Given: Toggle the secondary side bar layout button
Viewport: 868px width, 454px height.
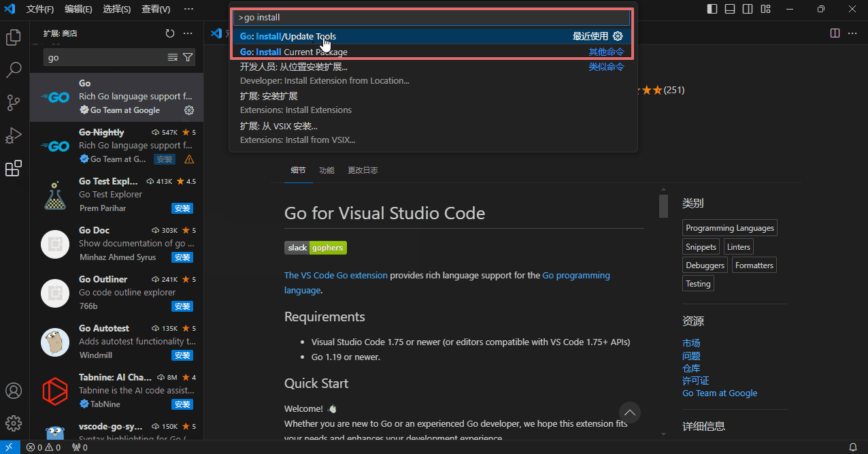Looking at the screenshot, I should (748, 10).
